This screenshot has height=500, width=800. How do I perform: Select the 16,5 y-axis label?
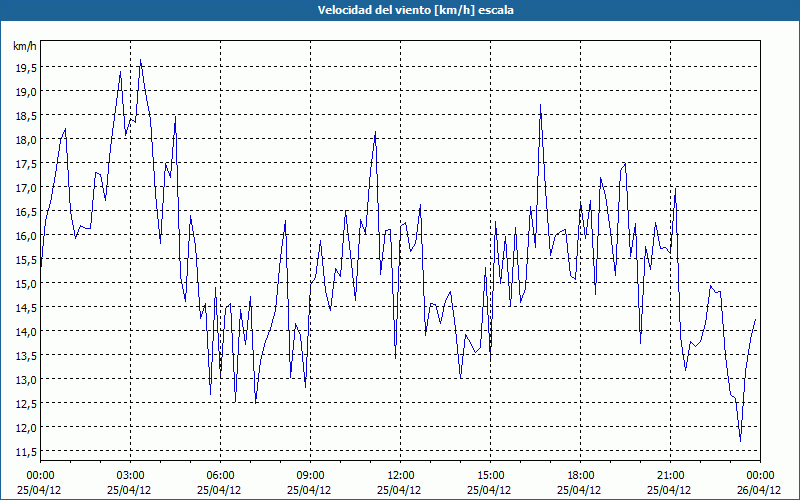coord(25,211)
